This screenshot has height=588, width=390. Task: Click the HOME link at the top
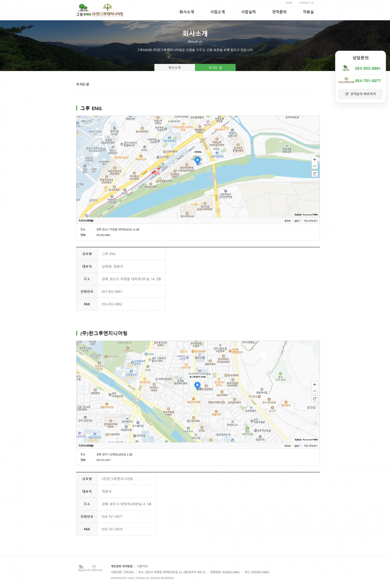(x=289, y=3)
